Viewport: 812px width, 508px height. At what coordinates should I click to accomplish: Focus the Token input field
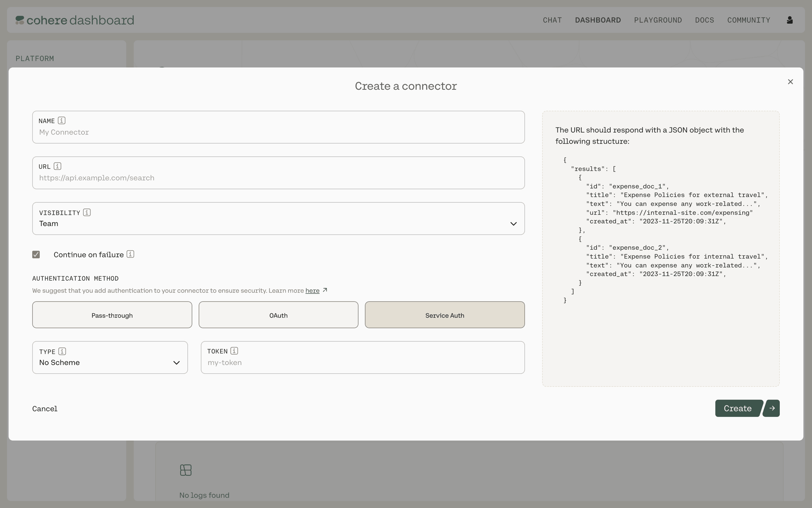[x=362, y=357]
